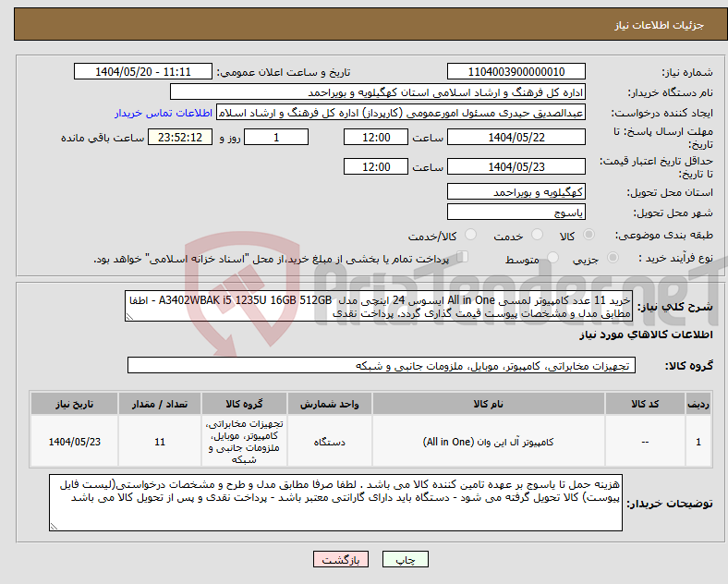Viewport: 728px width, 584px height.
Task: Click the announcement date field 1404/05/20 - 11:11
Action: tap(143, 71)
